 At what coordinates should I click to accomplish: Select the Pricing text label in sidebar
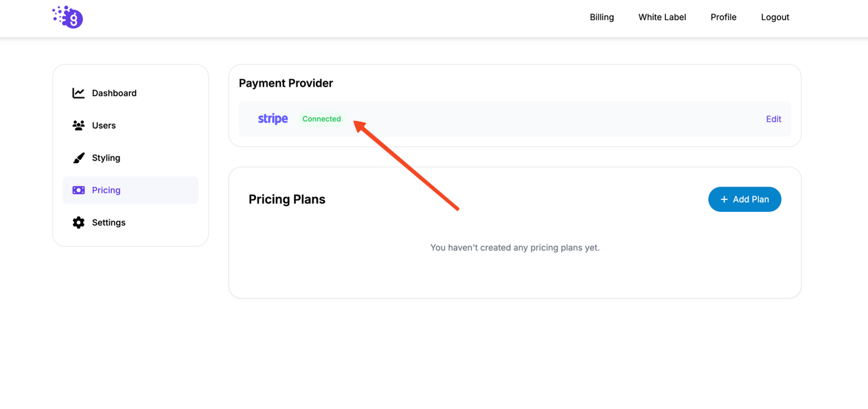(x=106, y=190)
